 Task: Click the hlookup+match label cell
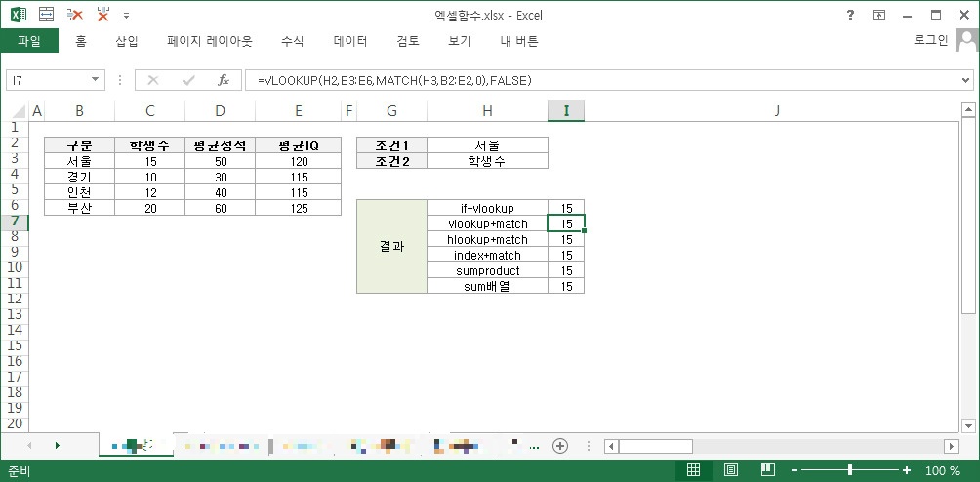(487, 239)
